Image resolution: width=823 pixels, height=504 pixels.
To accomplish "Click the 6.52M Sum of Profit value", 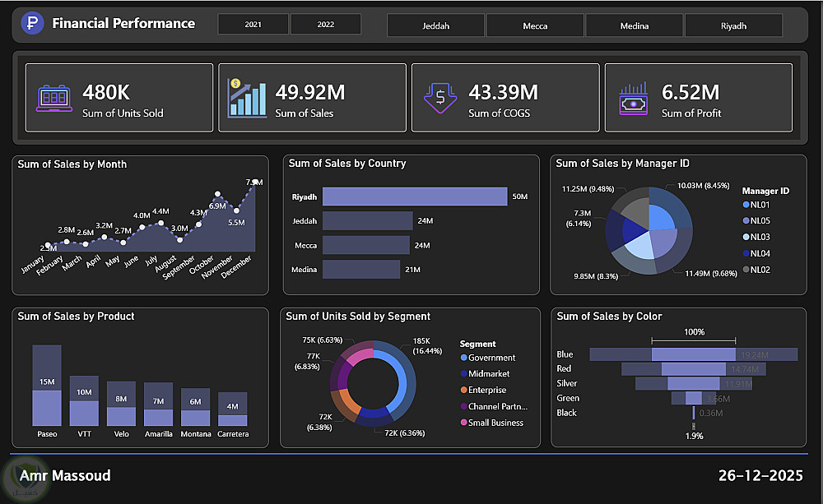I will 690,92.
